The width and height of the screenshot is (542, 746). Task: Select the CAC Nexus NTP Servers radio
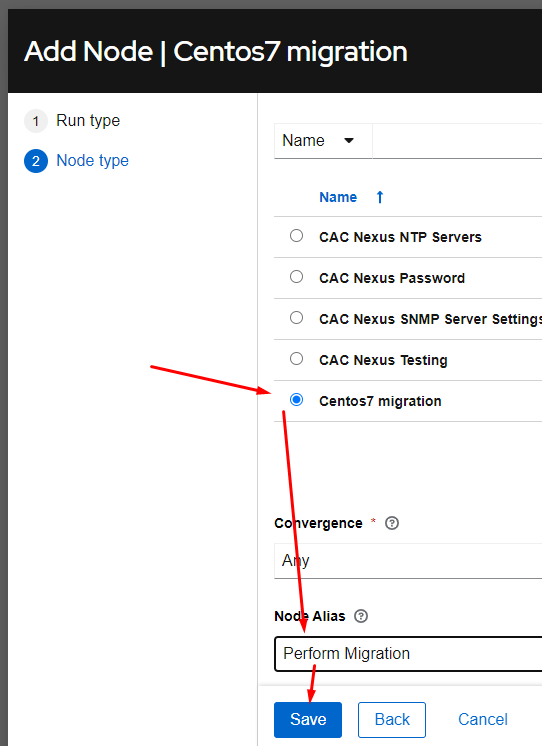[296, 236]
